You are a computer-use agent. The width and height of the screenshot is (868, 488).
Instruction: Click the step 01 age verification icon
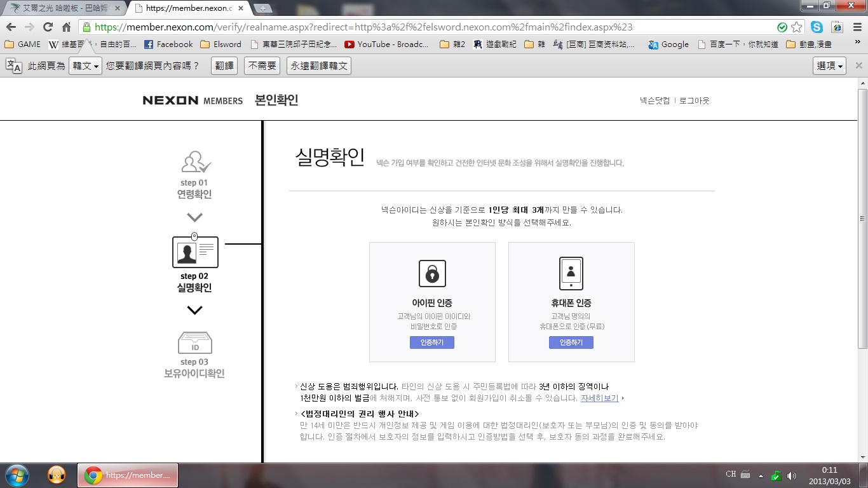(195, 162)
